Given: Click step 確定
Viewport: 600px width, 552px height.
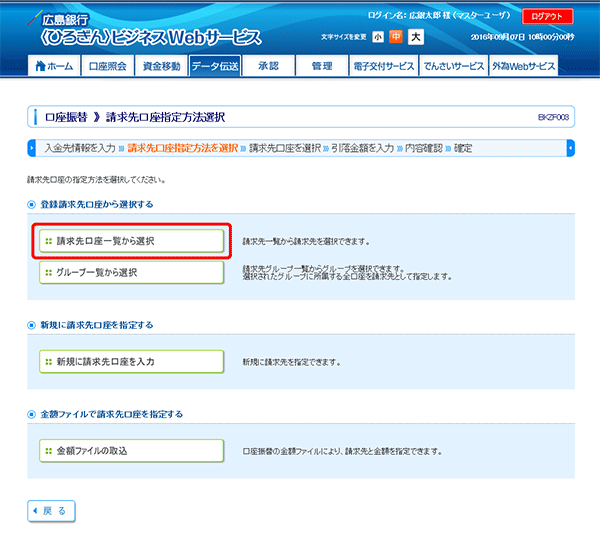Looking at the screenshot, I should coord(463,148).
